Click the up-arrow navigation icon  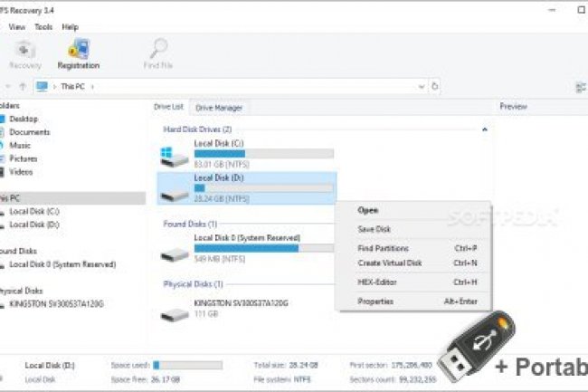[22, 87]
